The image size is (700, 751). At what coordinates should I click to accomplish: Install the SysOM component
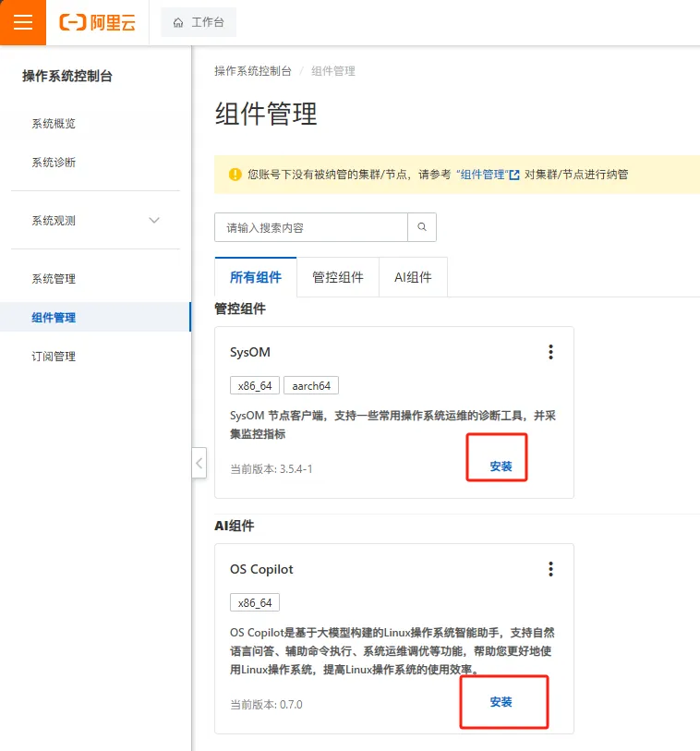tap(501, 466)
